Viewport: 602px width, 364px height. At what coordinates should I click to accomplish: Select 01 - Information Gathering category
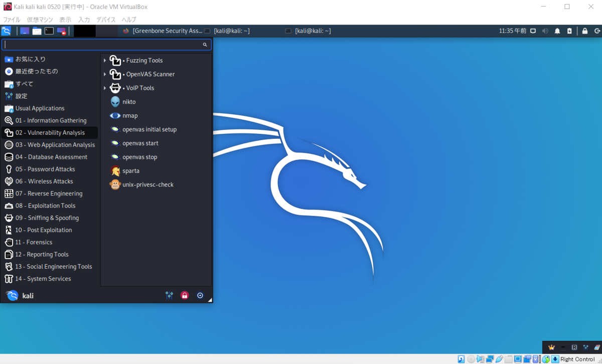(x=50, y=120)
